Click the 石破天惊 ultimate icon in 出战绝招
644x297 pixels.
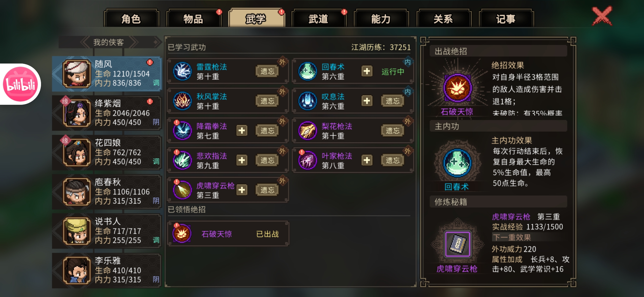[457, 88]
